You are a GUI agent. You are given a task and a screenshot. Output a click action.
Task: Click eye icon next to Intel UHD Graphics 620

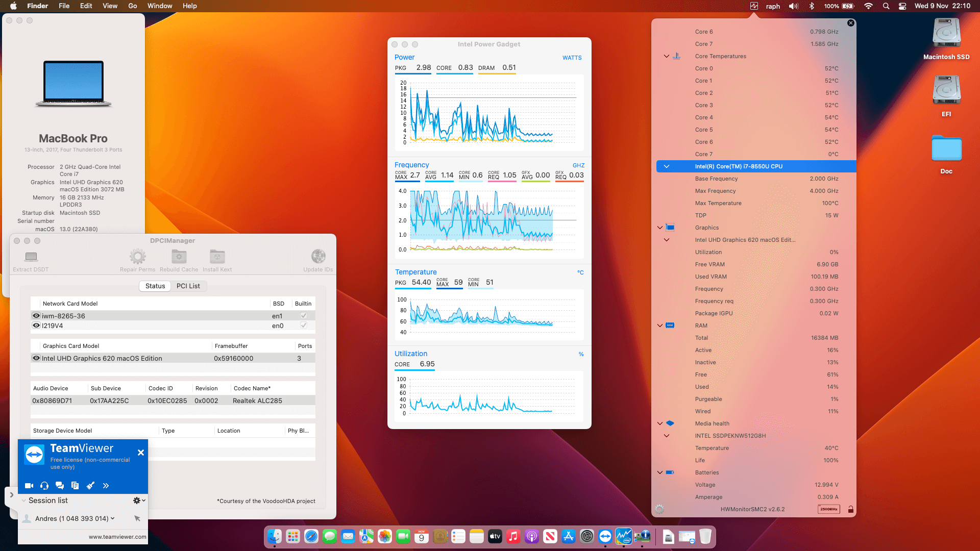[x=36, y=358]
